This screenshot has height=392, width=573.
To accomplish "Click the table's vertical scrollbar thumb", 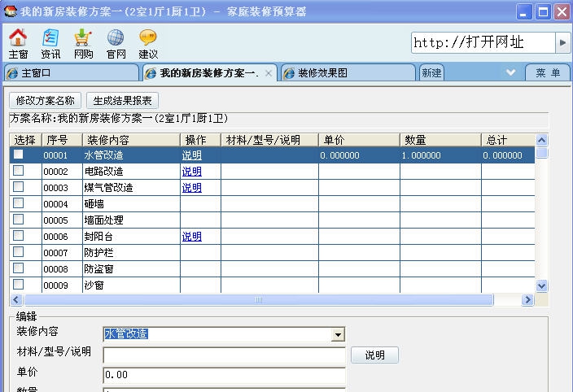I will (x=541, y=153).
